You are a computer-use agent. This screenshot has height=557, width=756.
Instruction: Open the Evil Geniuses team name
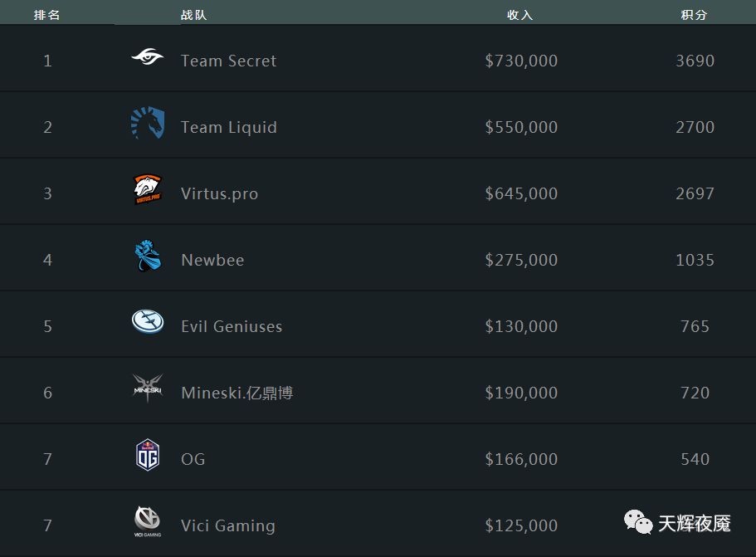pos(232,326)
